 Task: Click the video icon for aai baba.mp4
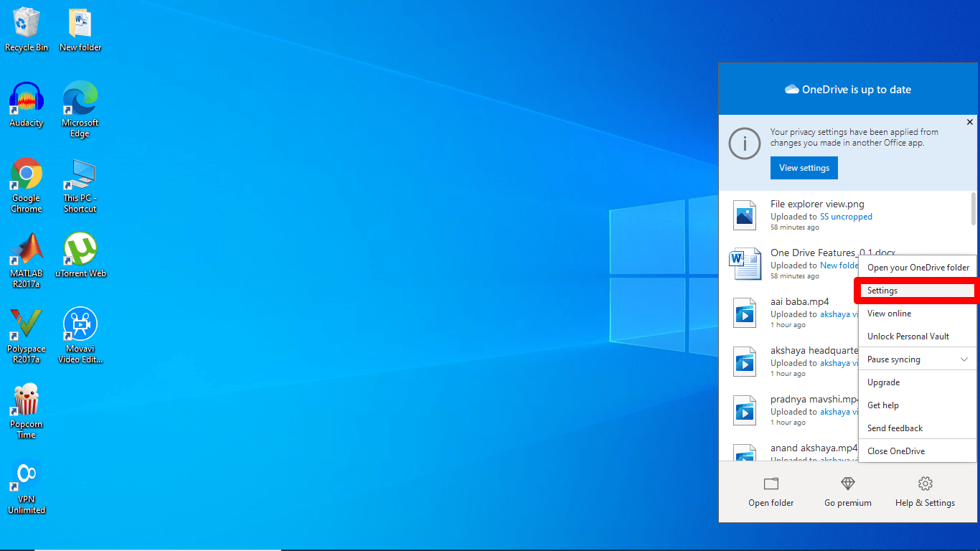pyautogui.click(x=745, y=313)
